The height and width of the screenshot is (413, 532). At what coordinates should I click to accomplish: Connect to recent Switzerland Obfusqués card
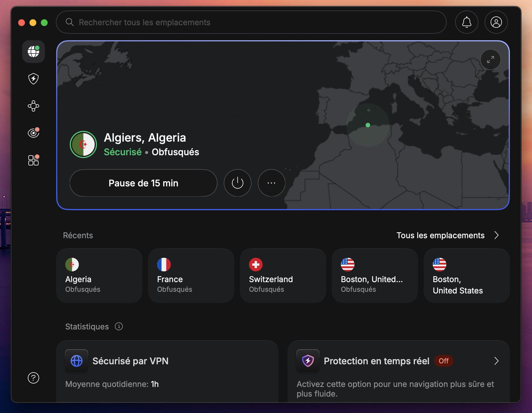point(283,276)
